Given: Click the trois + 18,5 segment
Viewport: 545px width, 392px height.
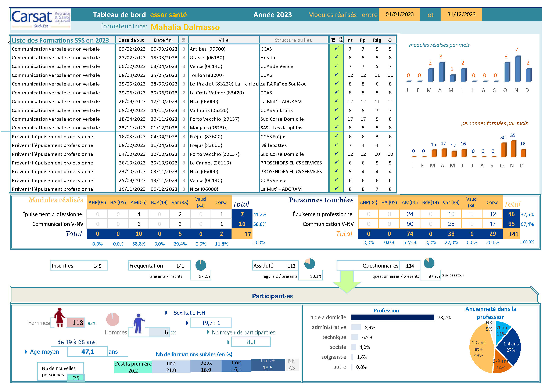Looking at the screenshot, I should [268, 365].
